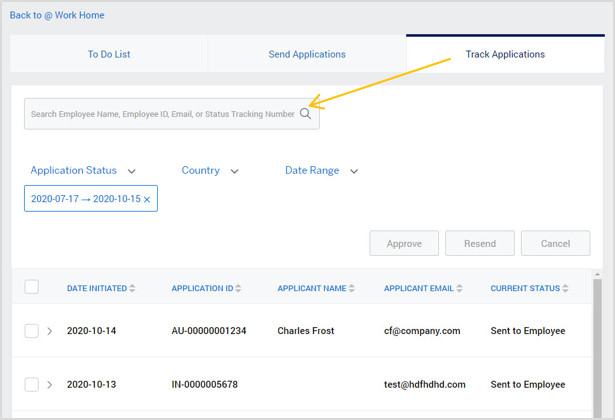This screenshot has height=420, width=615.
Task: Click into the employee search field
Action: coord(162,114)
